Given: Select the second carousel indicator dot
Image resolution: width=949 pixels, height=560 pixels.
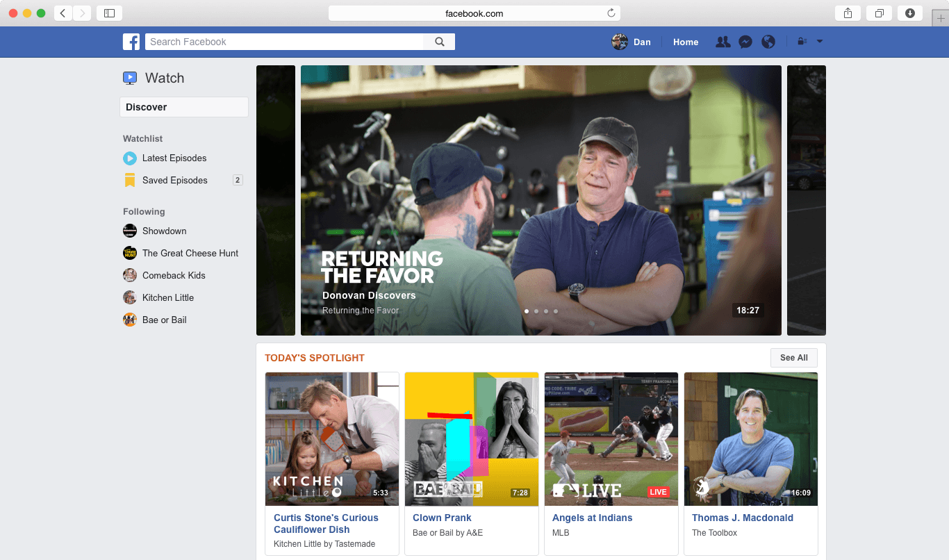Looking at the screenshot, I should pos(536,311).
